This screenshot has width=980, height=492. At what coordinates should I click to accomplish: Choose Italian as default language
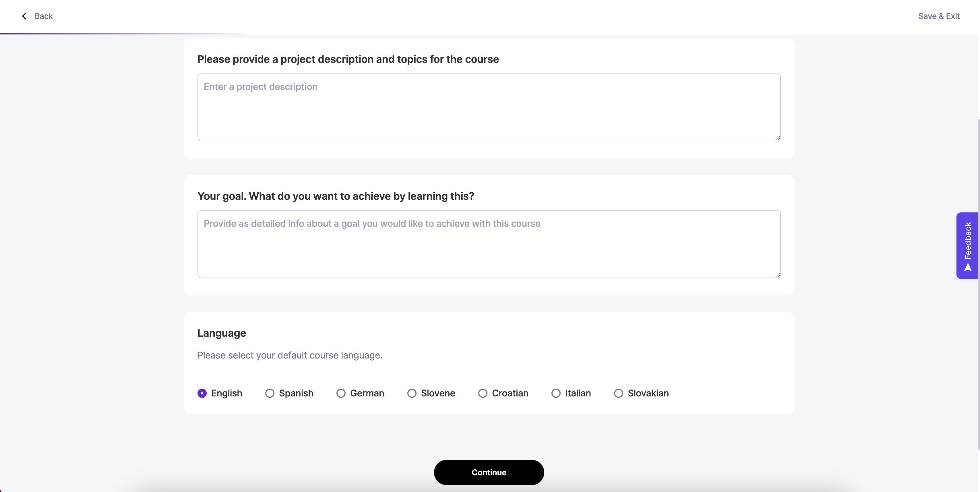[556, 393]
